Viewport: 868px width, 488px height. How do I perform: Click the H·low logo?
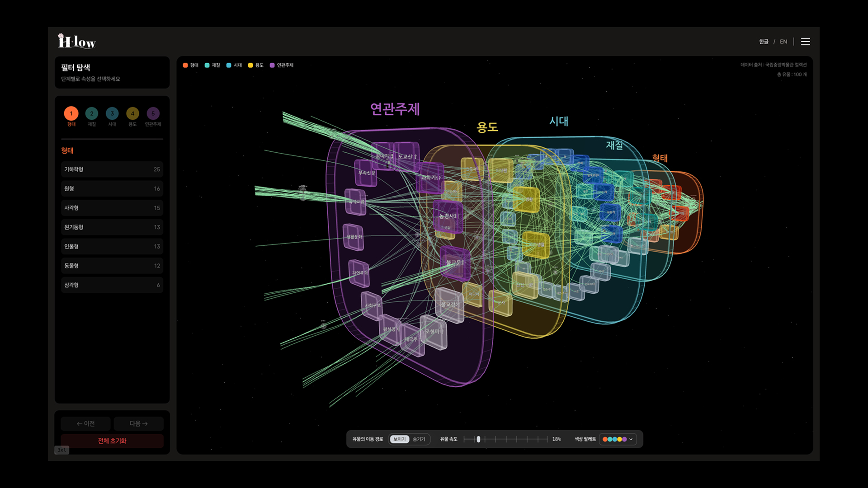[x=77, y=41]
